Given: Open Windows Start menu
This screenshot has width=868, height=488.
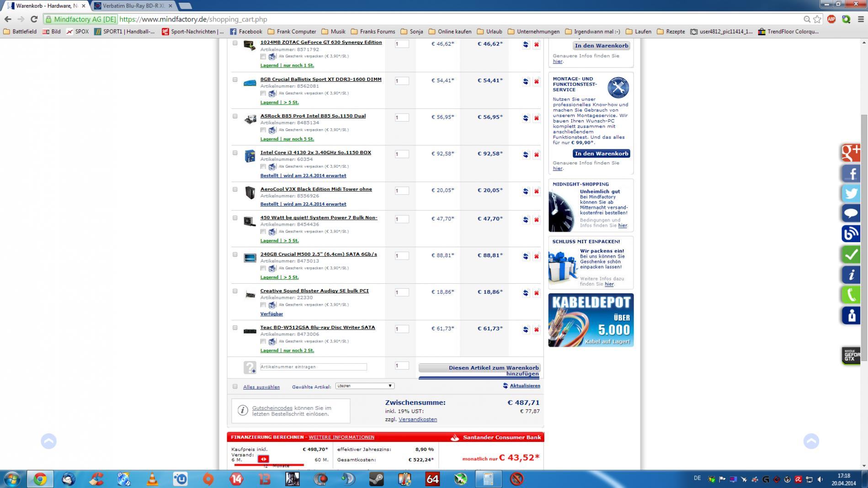Looking at the screenshot, I should [x=12, y=479].
